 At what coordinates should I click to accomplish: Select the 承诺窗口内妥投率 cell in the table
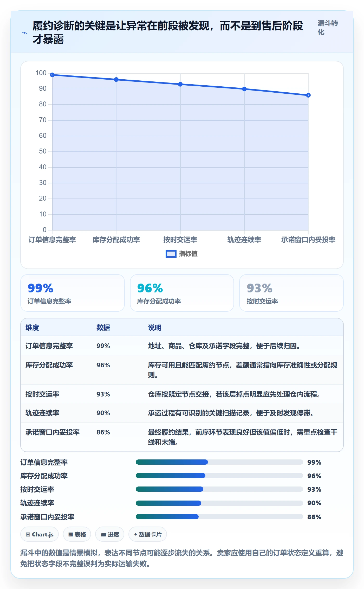[53, 432]
